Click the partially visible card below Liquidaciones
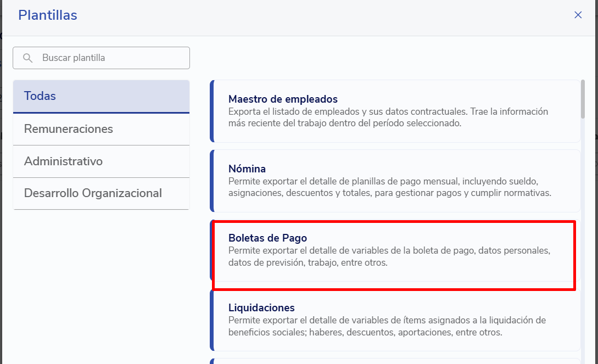 [394, 361]
